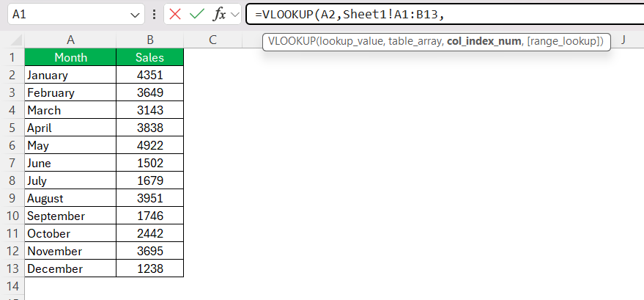This screenshot has height=300, width=644.
Task: Click the sales value 4922
Action: tap(150, 145)
